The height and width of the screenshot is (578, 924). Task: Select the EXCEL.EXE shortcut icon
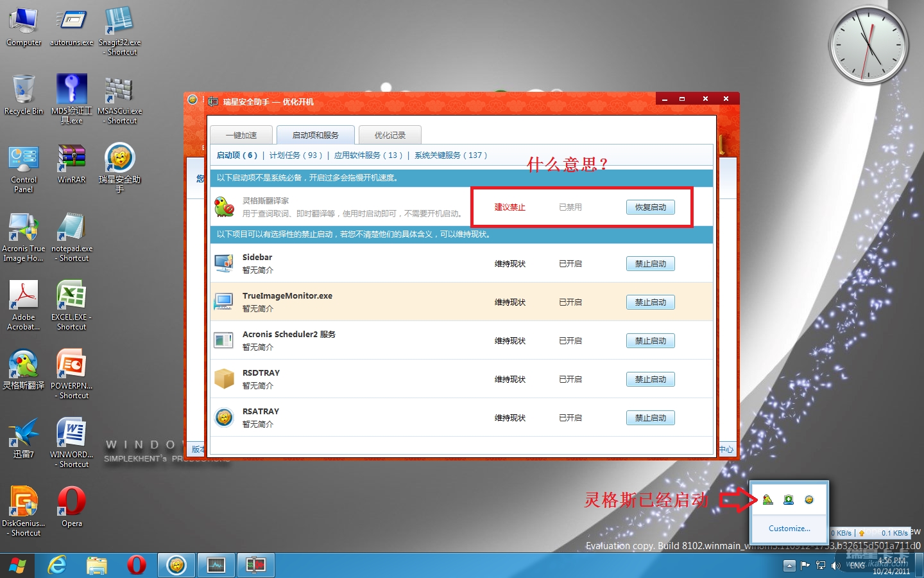(71, 306)
